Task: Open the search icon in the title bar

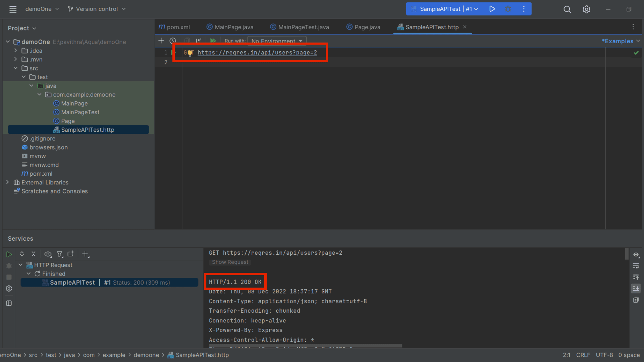Action: [x=567, y=9]
